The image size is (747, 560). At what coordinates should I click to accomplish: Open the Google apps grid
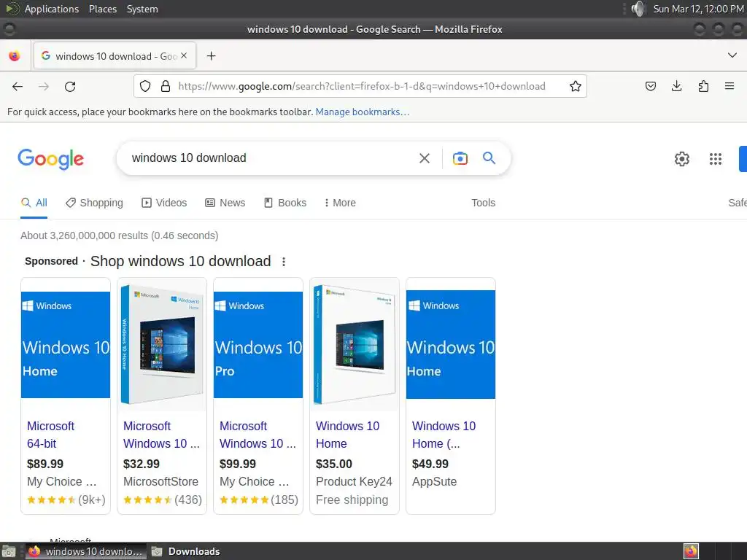(x=716, y=158)
